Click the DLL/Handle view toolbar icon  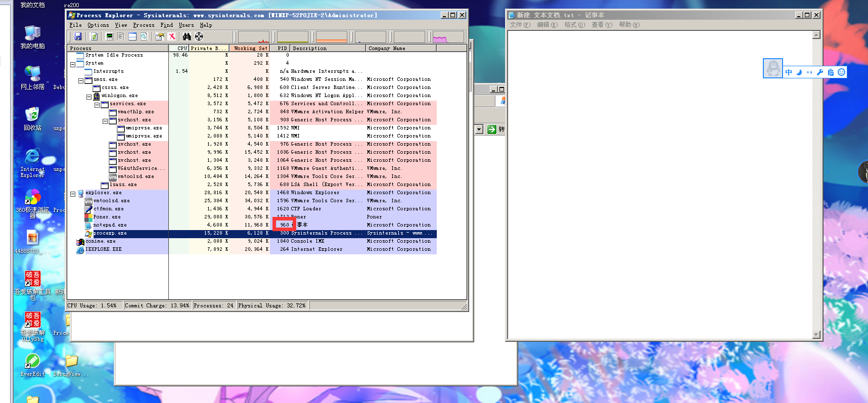pos(144,36)
